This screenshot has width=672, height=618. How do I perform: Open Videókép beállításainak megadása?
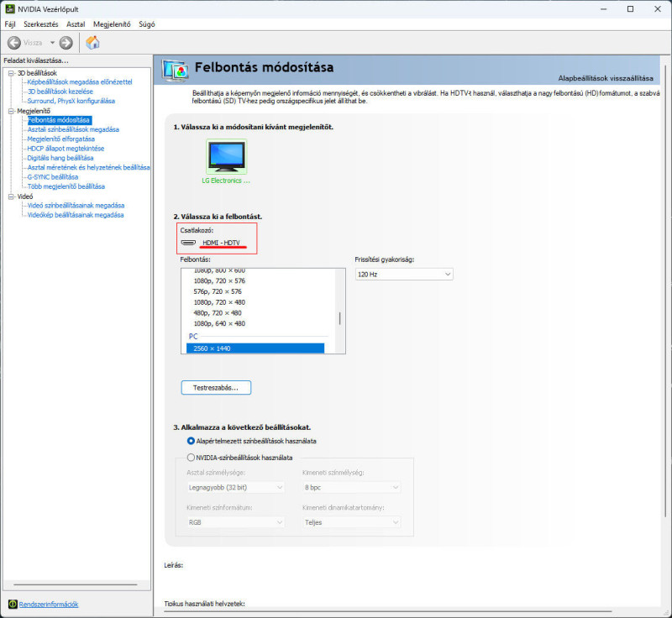pyautogui.click(x=76, y=215)
